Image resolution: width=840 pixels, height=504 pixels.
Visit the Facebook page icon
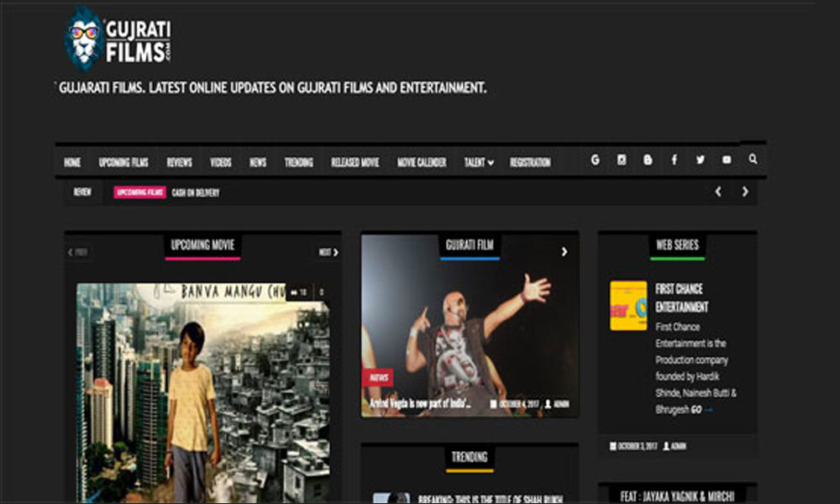(x=674, y=160)
